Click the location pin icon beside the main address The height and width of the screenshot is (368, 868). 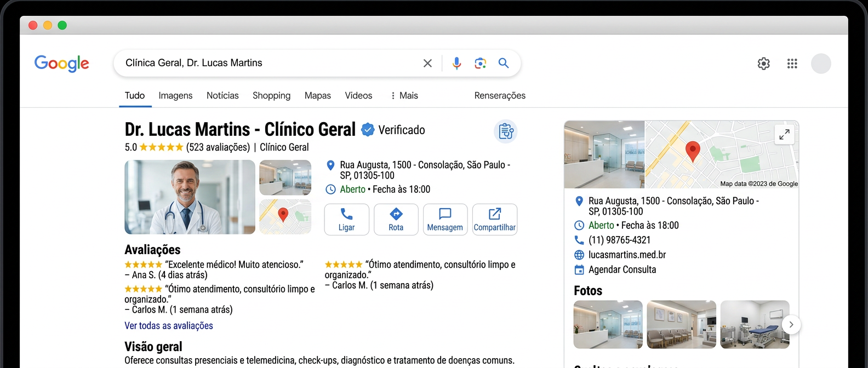pyautogui.click(x=330, y=165)
